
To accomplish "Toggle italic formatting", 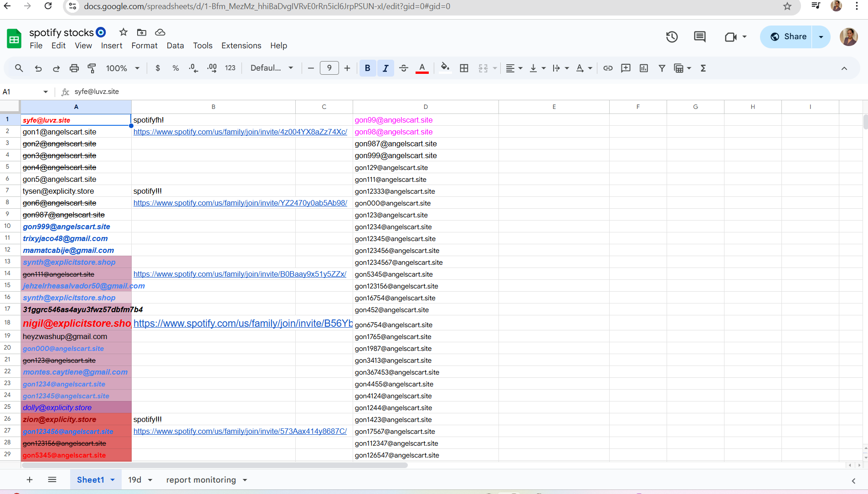I will tap(385, 68).
